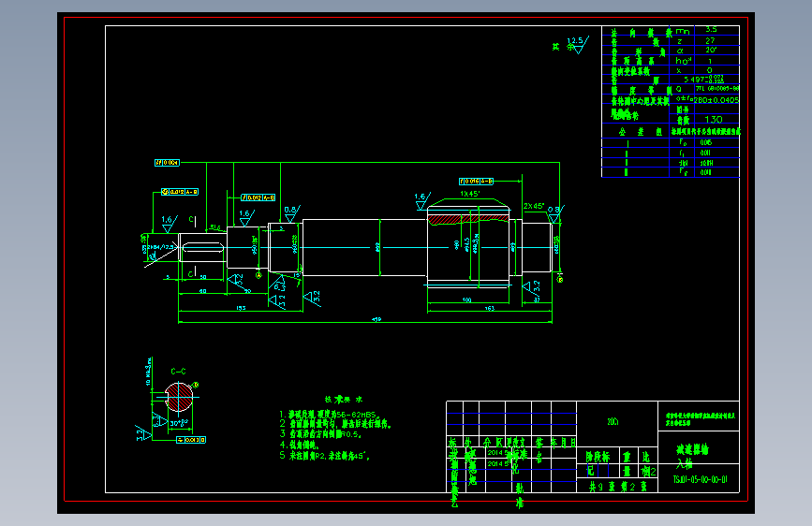Select technical requirement line 1 56-62HRC
Viewport: 812px width, 526px height.
(331, 415)
